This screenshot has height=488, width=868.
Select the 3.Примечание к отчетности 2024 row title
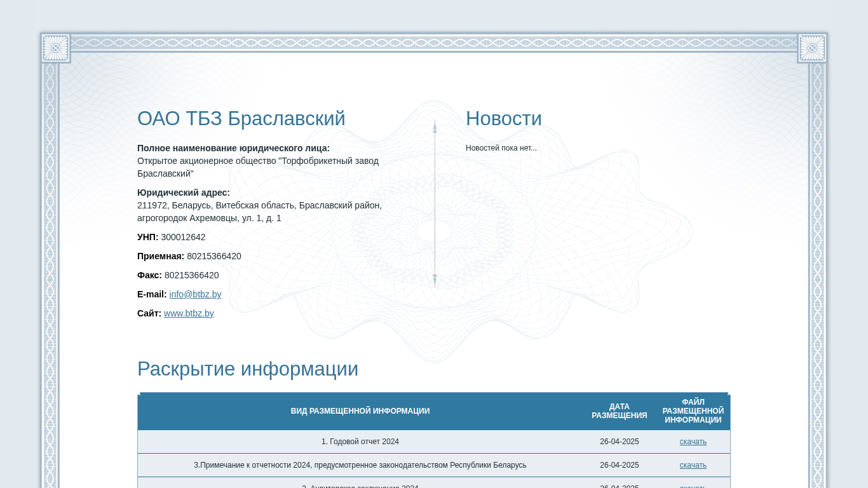pos(360,465)
